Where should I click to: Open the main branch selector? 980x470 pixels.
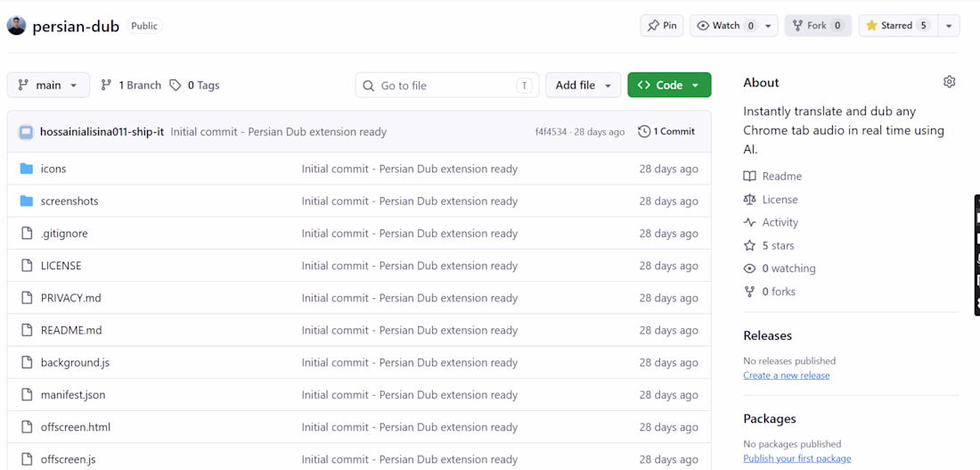[x=48, y=85]
